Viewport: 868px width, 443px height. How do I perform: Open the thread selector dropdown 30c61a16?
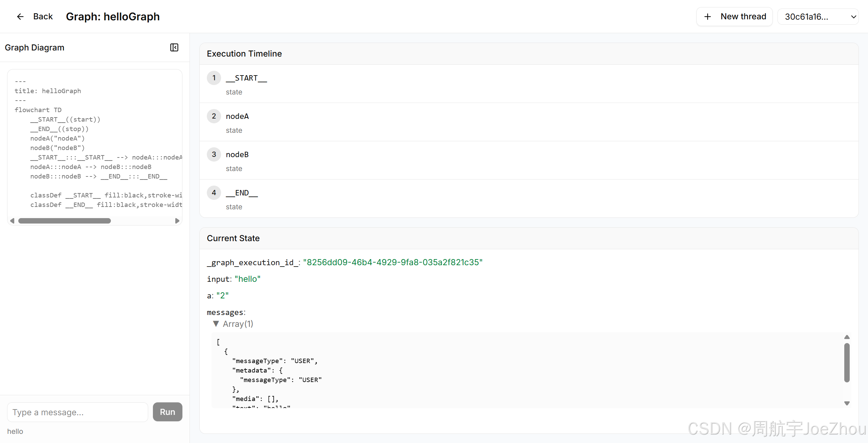[x=818, y=17]
